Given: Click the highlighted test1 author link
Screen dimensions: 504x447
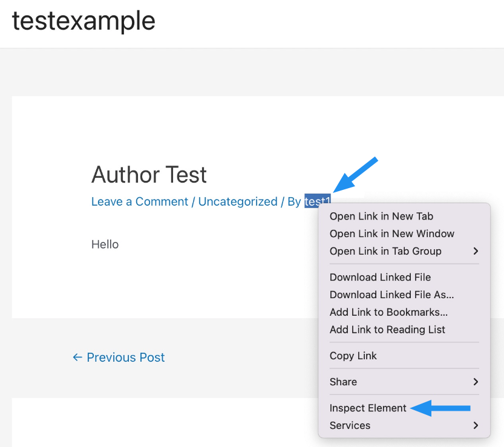Looking at the screenshot, I should click(x=318, y=201).
